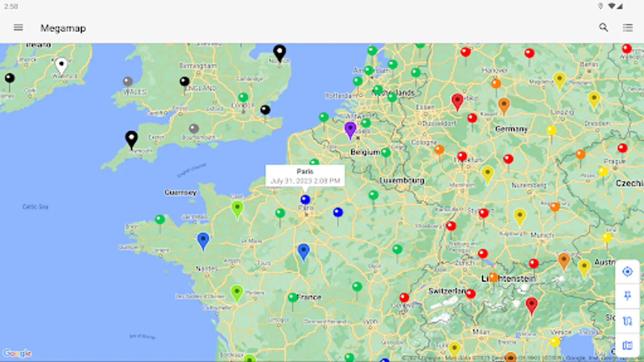Select the round blue pin east of Paris

[338, 212]
